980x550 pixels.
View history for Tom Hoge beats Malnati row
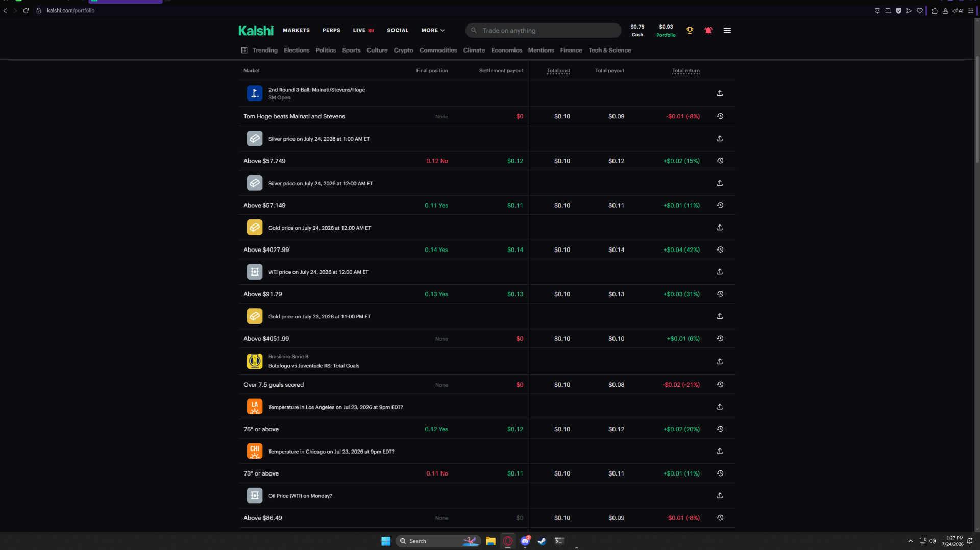(720, 116)
